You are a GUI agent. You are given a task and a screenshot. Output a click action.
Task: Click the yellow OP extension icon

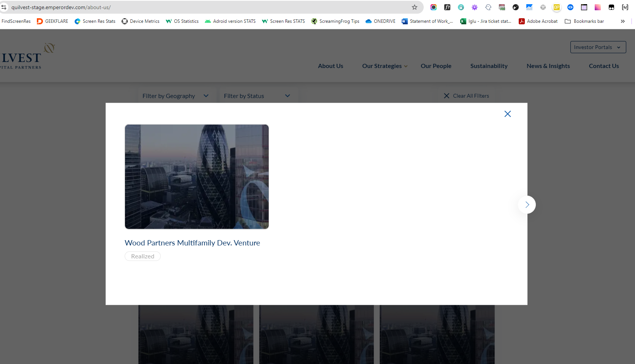pos(557,7)
